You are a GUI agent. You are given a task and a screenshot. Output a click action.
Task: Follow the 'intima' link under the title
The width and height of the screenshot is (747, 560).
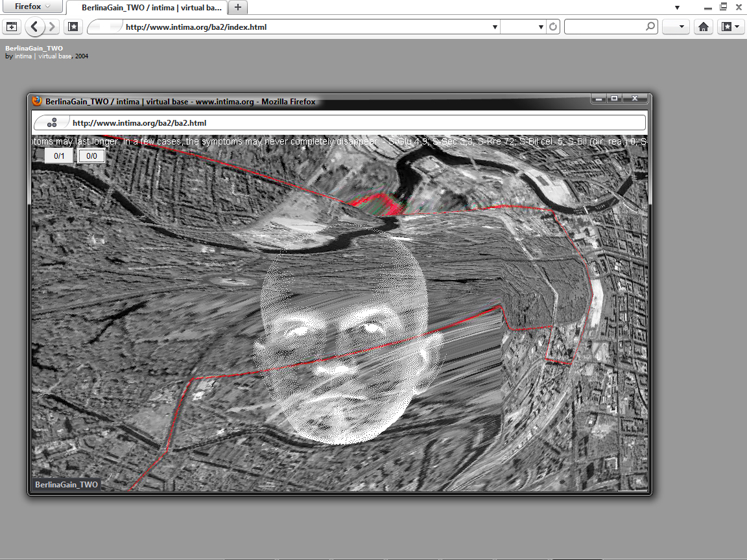[x=24, y=56]
